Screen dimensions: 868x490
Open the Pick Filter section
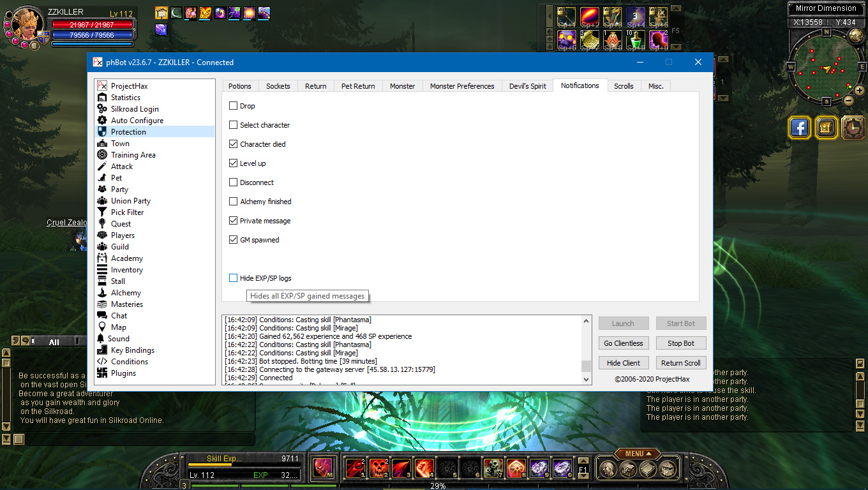point(127,212)
